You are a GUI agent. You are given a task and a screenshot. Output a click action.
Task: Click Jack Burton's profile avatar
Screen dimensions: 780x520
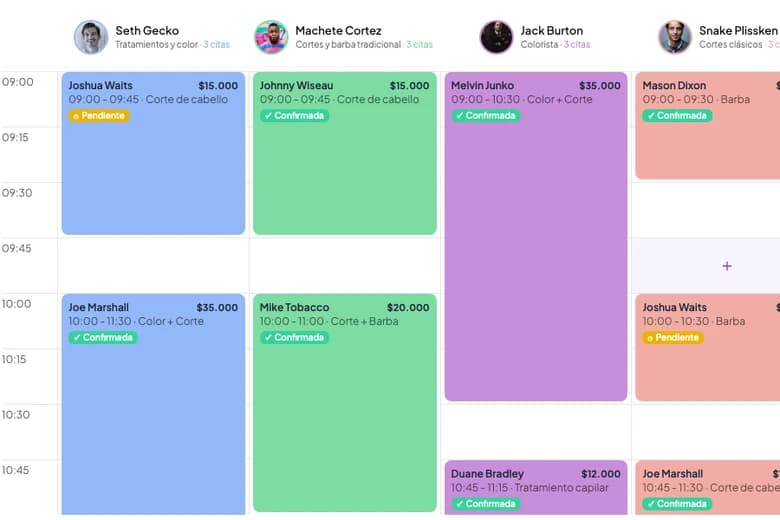[x=496, y=37]
